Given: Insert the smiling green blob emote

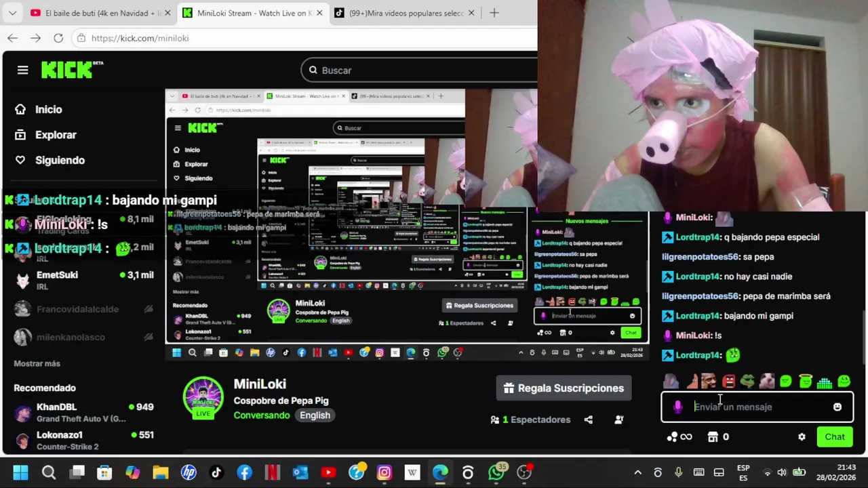Looking at the screenshot, I should coord(844,382).
